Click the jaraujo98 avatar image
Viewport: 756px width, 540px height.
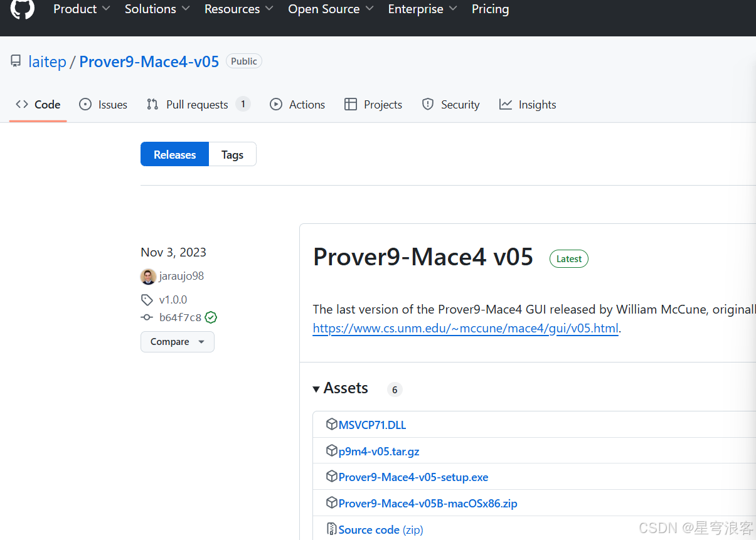pyautogui.click(x=148, y=277)
